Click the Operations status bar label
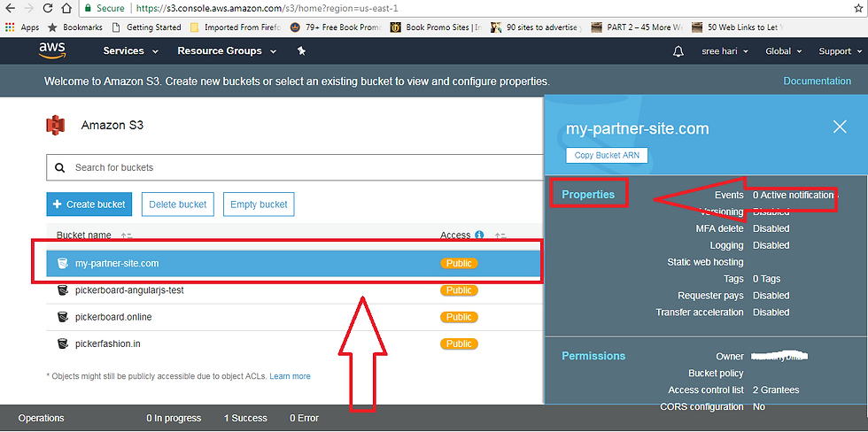This screenshot has width=868, height=432. pos(41,418)
